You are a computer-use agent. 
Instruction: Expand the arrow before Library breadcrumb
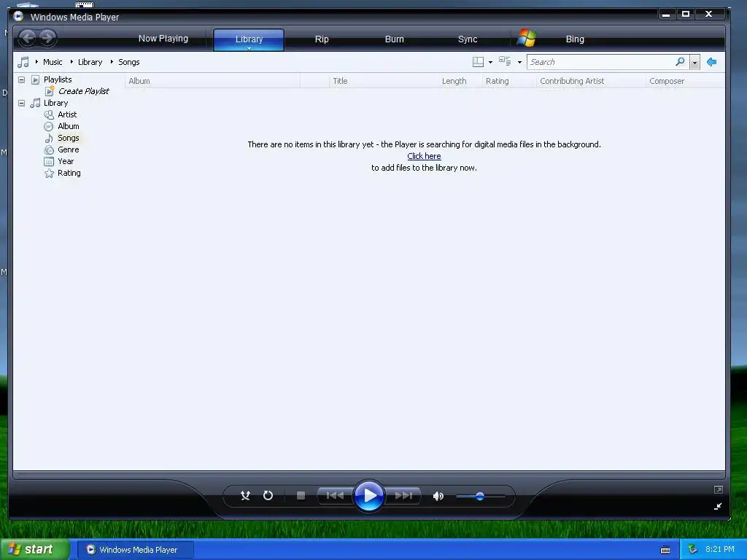coord(71,62)
